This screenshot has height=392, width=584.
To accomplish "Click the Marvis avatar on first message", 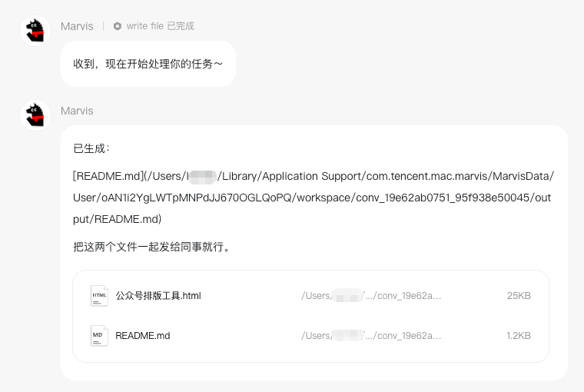I will 35,31.
